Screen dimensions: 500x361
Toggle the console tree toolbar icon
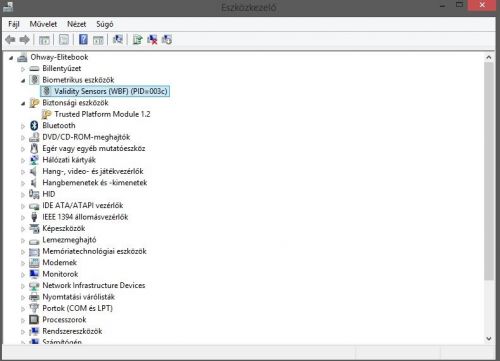point(44,40)
